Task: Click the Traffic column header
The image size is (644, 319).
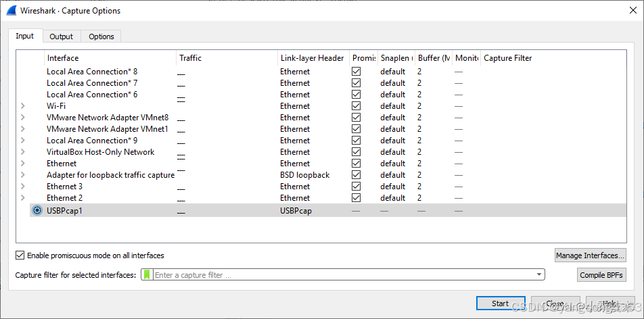Action: click(227, 58)
